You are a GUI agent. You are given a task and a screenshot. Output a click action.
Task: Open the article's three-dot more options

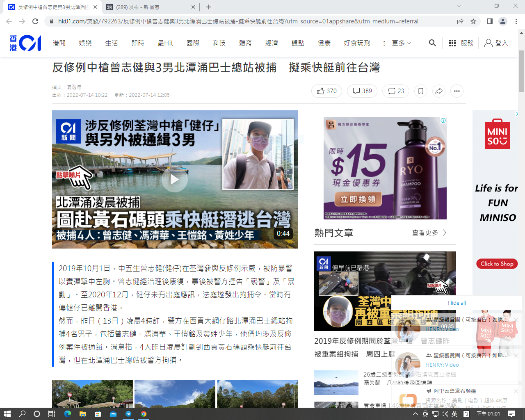click(457, 91)
